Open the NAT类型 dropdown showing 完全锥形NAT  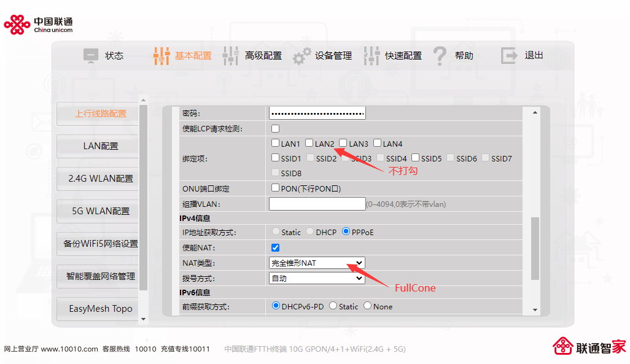316,262
